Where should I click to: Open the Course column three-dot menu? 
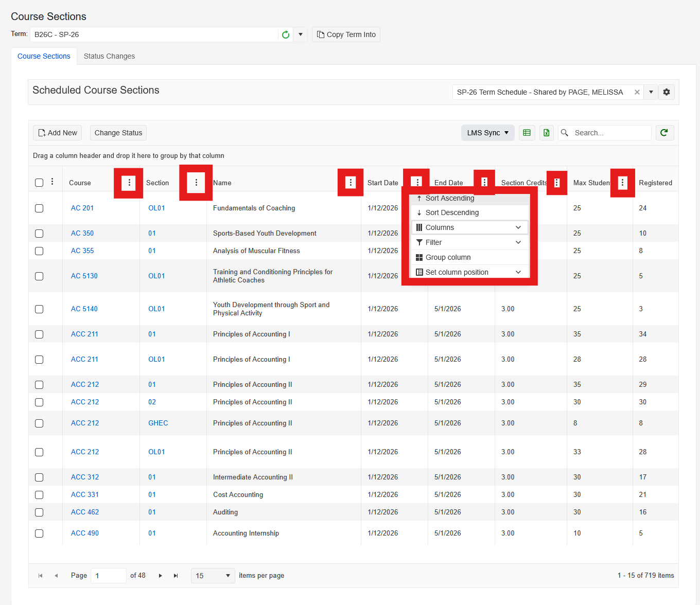pyautogui.click(x=129, y=183)
